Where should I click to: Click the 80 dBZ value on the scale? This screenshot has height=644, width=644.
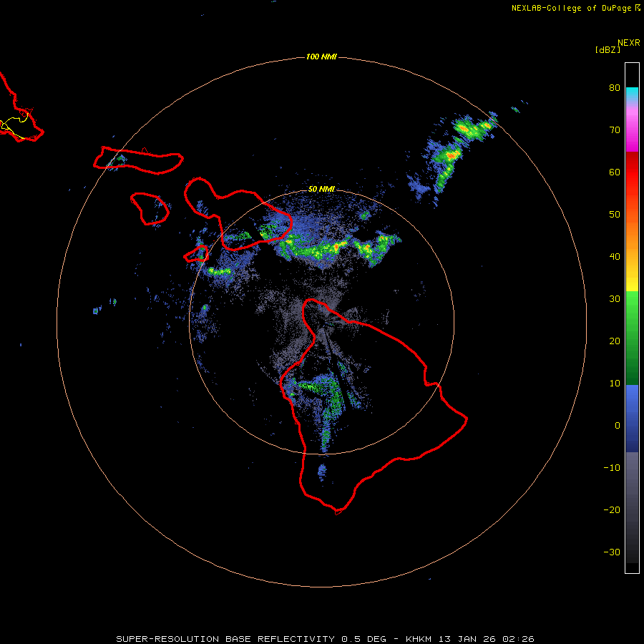tap(615, 87)
